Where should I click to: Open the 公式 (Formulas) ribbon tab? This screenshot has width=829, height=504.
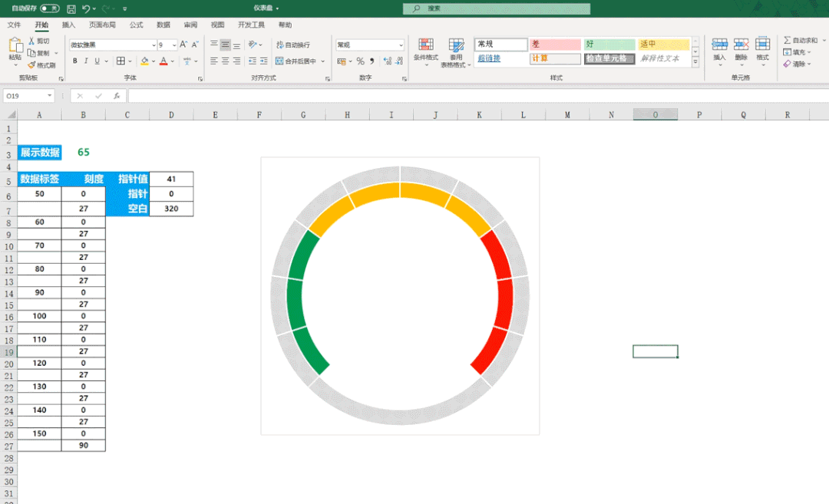click(136, 25)
